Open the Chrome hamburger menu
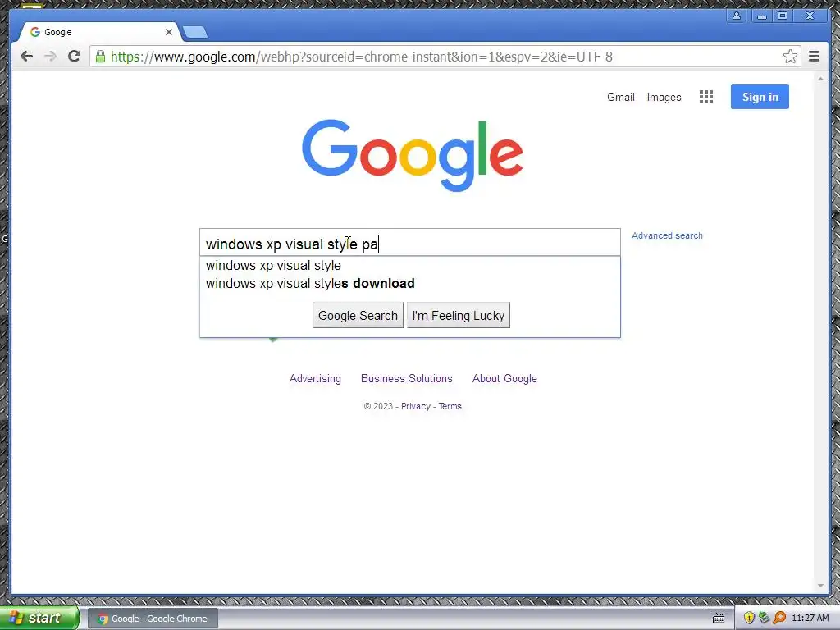 click(814, 57)
